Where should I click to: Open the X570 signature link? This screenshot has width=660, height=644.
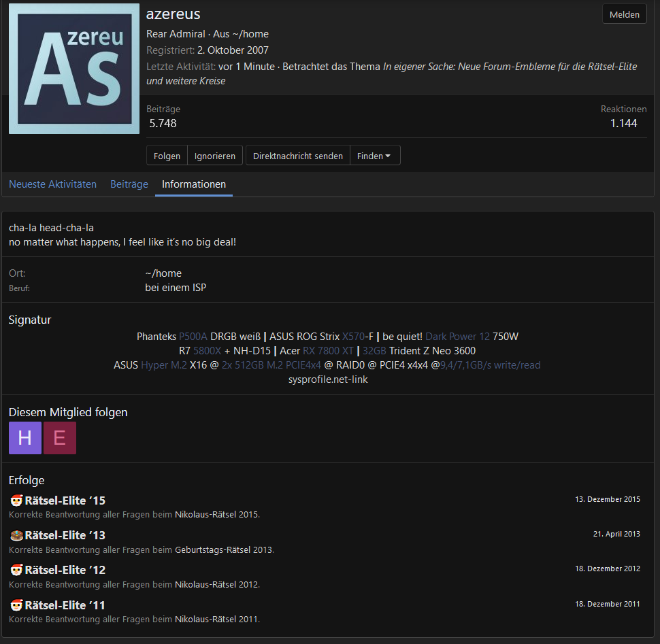[353, 337]
